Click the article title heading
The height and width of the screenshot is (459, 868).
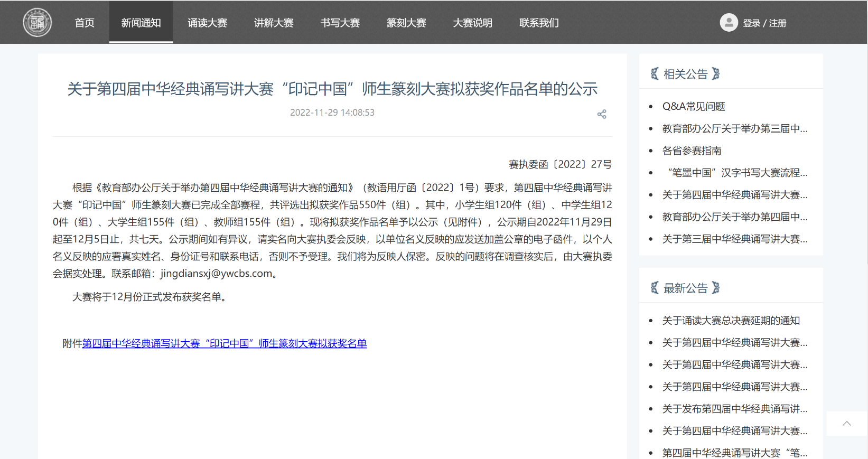(332, 89)
